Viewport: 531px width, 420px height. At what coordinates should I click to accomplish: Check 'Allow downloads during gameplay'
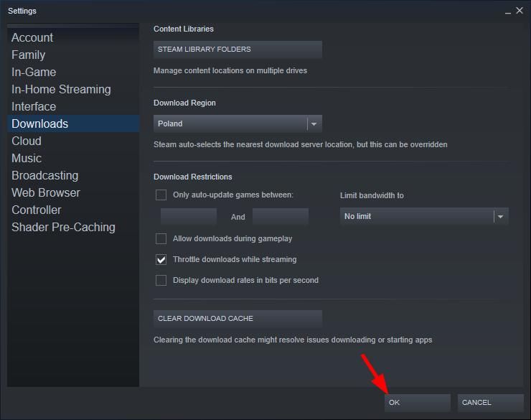point(161,238)
